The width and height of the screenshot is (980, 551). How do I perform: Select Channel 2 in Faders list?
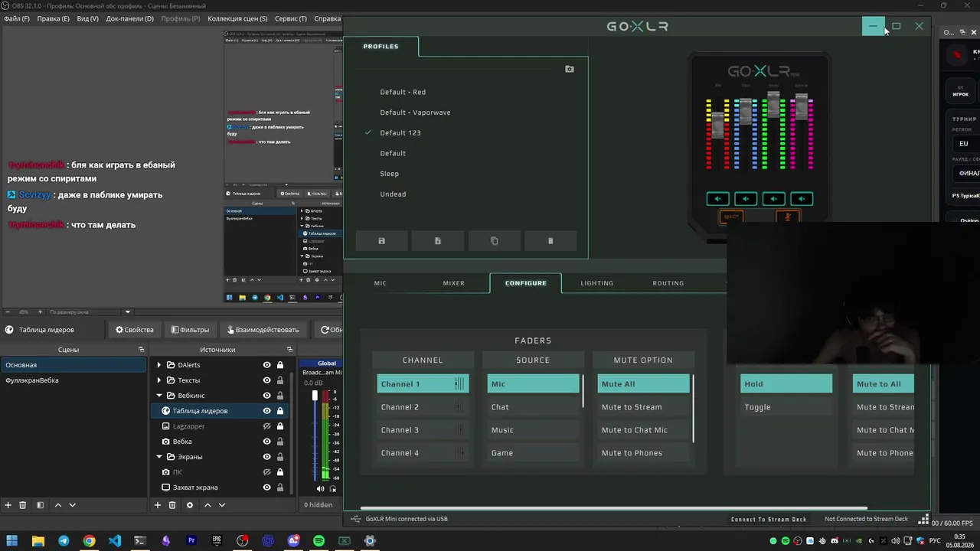[x=423, y=407]
